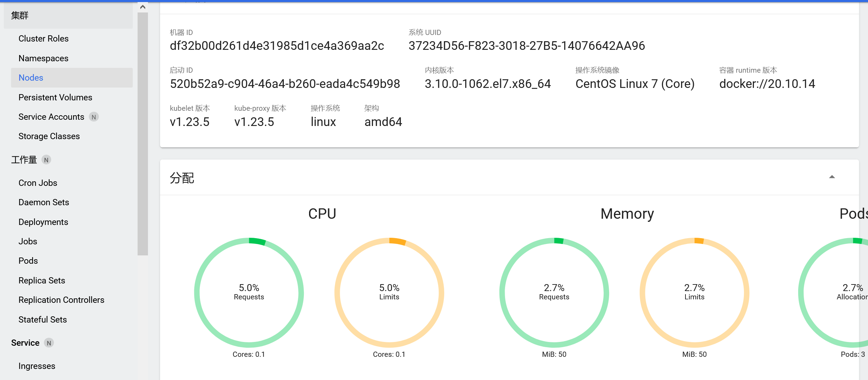Open Cluster Roles in sidebar
The image size is (868, 380).
pyautogui.click(x=44, y=39)
